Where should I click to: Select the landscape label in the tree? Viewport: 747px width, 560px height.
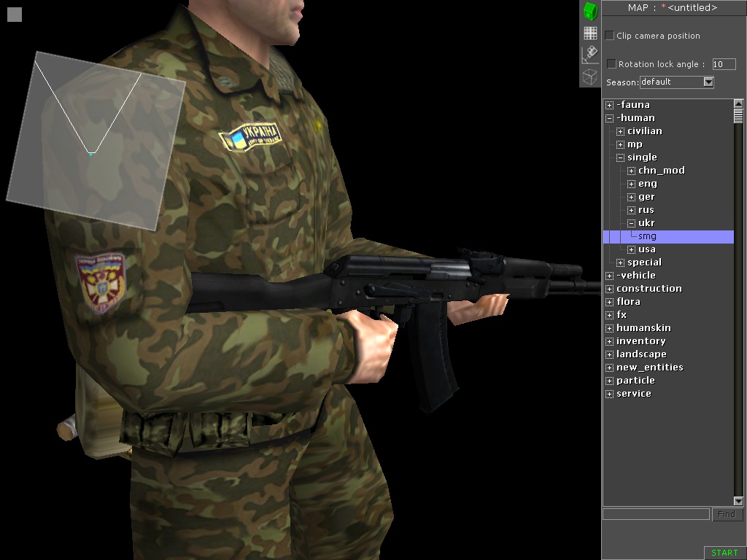642,354
